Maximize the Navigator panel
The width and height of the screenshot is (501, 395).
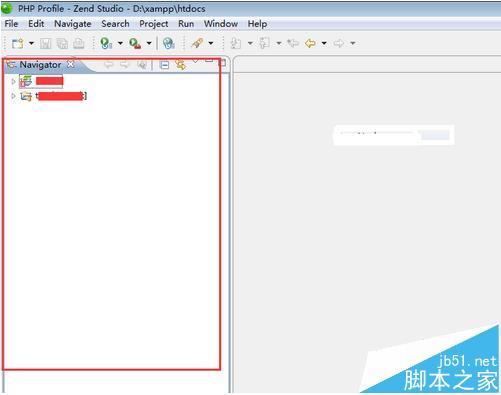(223, 62)
